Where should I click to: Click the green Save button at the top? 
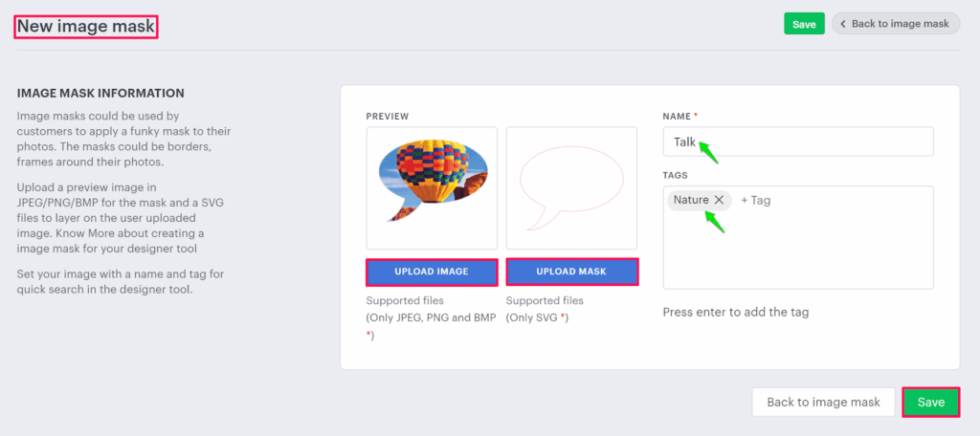tap(804, 24)
